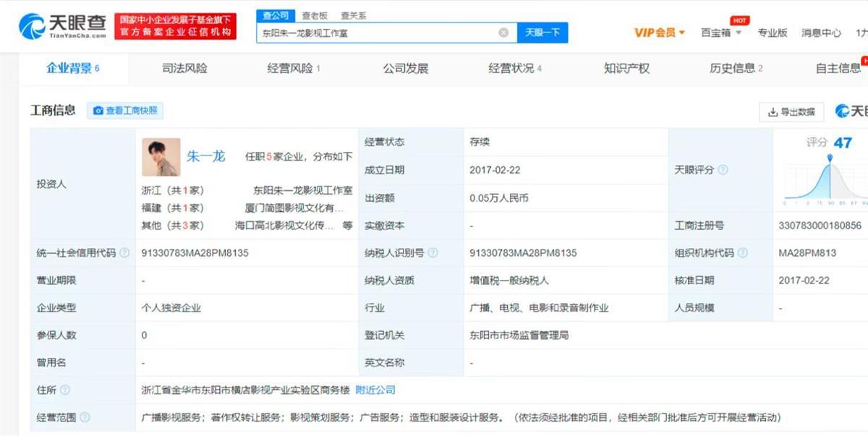
Task: Open 专业版 link in header
Action: [773, 33]
